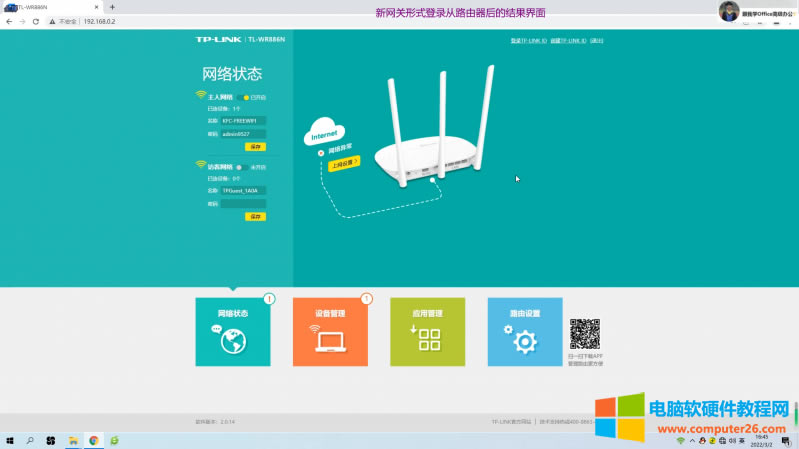799x449 pixels.
Task: Click the host network Wi-Fi icon
Action: pos(201,95)
